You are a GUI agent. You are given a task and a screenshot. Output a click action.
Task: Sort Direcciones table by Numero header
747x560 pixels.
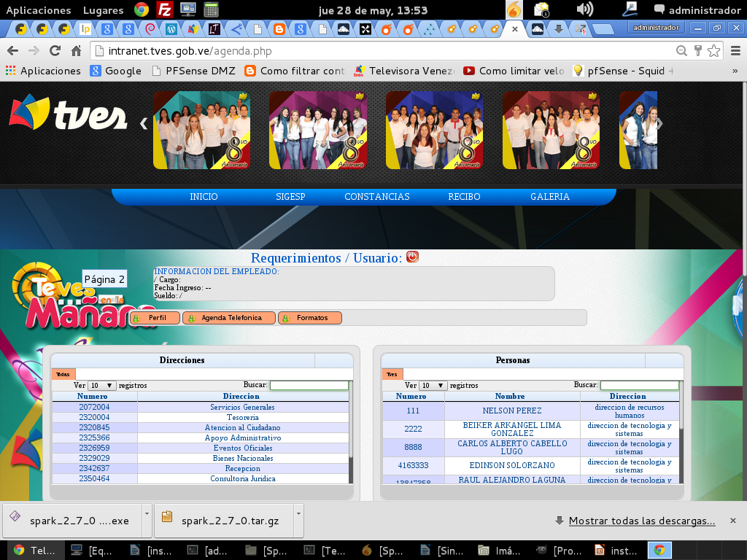coord(93,396)
